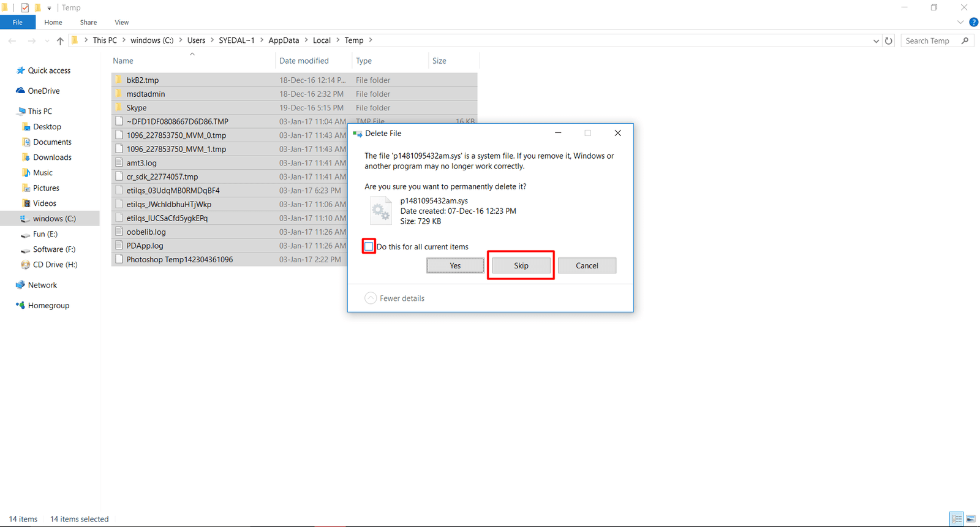
Task: Click Properties checkmark icon in title bar
Action: 25,8
